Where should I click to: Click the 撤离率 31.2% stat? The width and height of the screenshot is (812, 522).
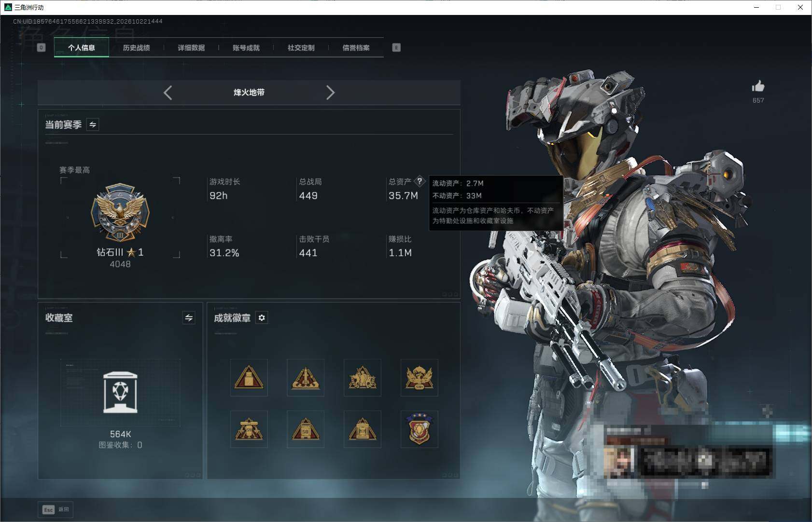click(224, 246)
